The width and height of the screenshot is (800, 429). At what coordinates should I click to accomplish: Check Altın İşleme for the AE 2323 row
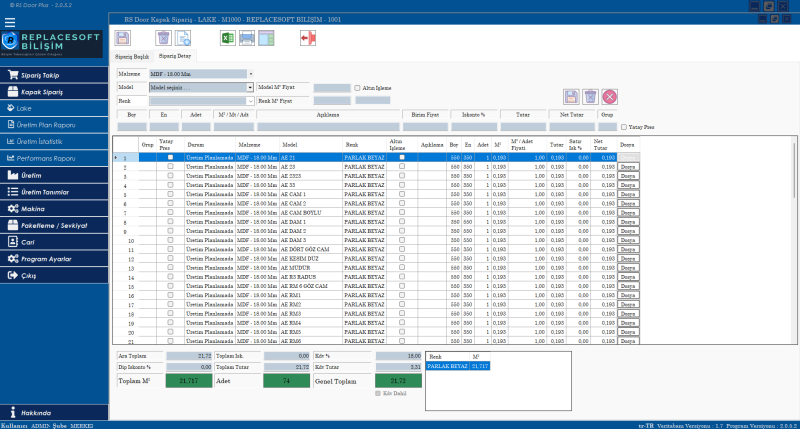pyautogui.click(x=402, y=176)
